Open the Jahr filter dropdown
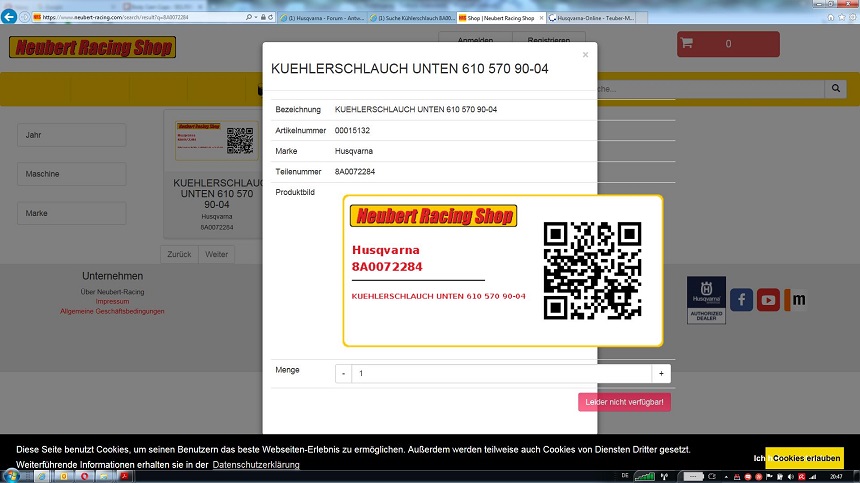The height and width of the screenshot is (483, 860). tap(71, 135)
